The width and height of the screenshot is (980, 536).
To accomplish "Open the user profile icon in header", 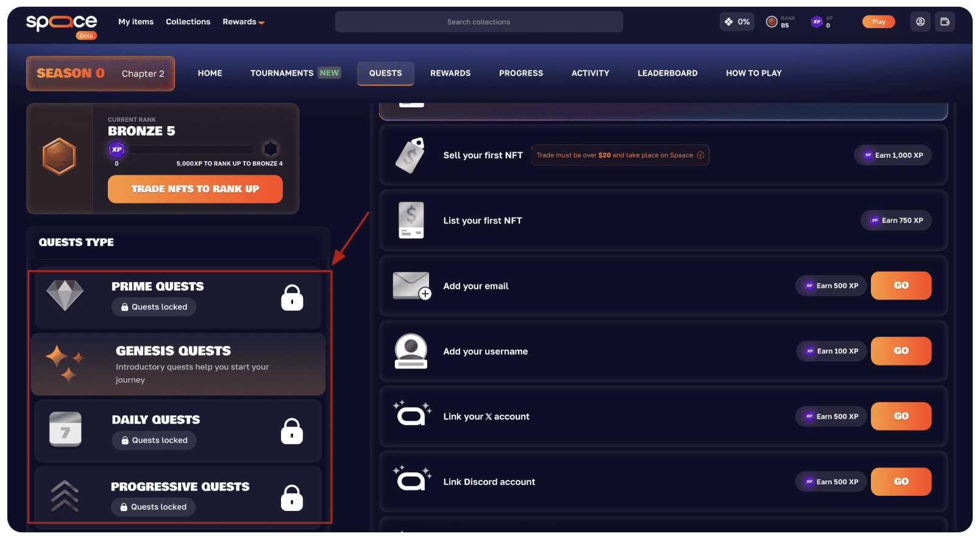I will click(920, 22).
